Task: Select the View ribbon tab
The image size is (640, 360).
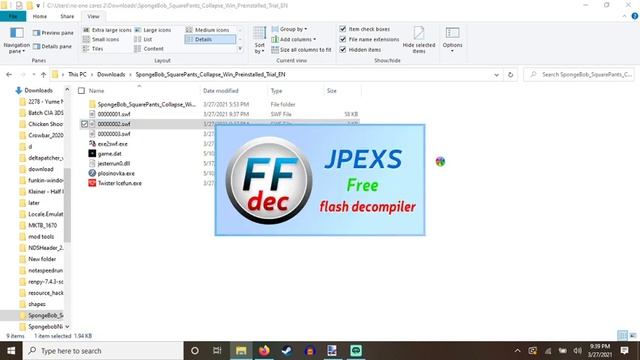Action: (93, 16)
